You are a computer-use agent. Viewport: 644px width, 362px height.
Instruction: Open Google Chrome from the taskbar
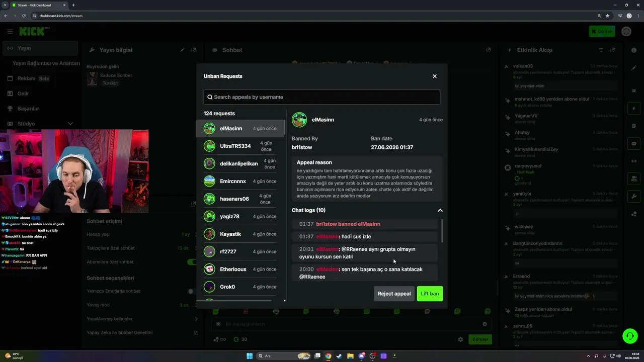coord(328,356)
